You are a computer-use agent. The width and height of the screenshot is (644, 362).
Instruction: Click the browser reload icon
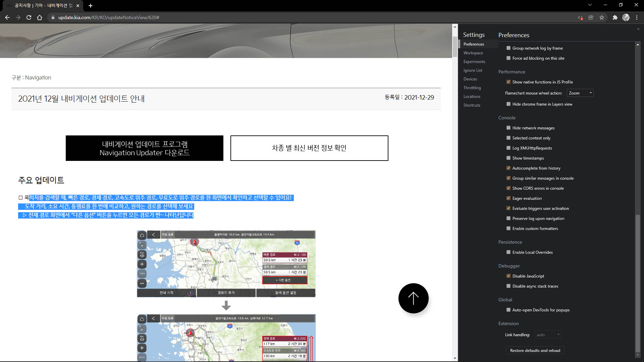pyautogui.click(x=29, y=17)
